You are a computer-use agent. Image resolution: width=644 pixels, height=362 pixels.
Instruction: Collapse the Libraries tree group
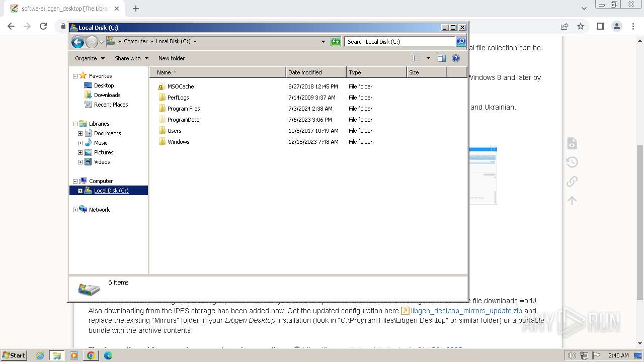point(75,124)
